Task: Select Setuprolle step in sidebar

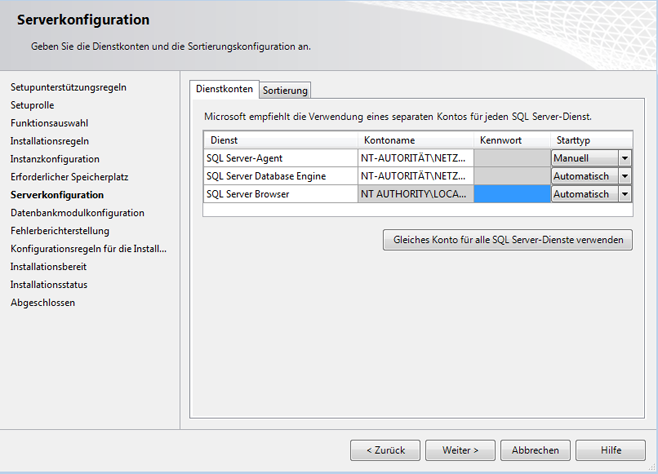Action: tap(32, 105)
